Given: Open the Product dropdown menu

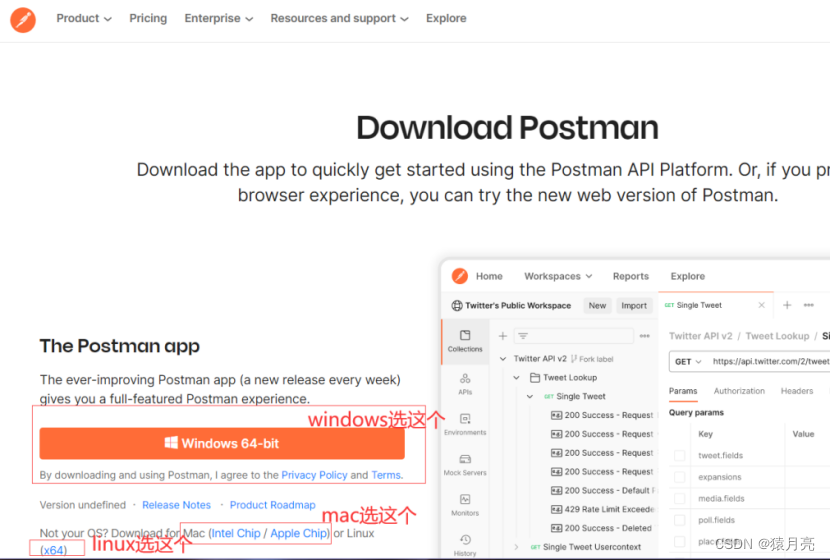Looking at the screenshot, I should (x=84, y=19).
